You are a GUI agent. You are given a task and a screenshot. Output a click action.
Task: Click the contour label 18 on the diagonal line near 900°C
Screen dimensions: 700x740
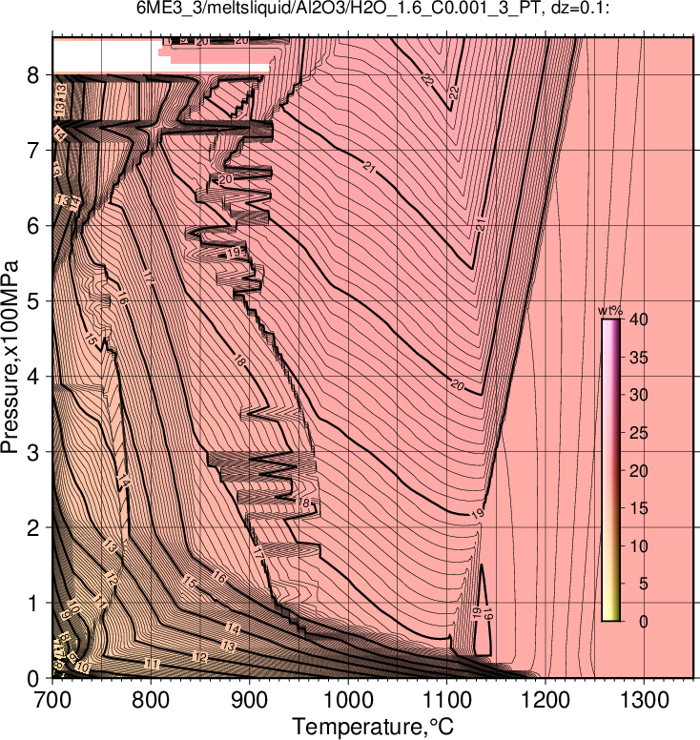tap(239, 361)
